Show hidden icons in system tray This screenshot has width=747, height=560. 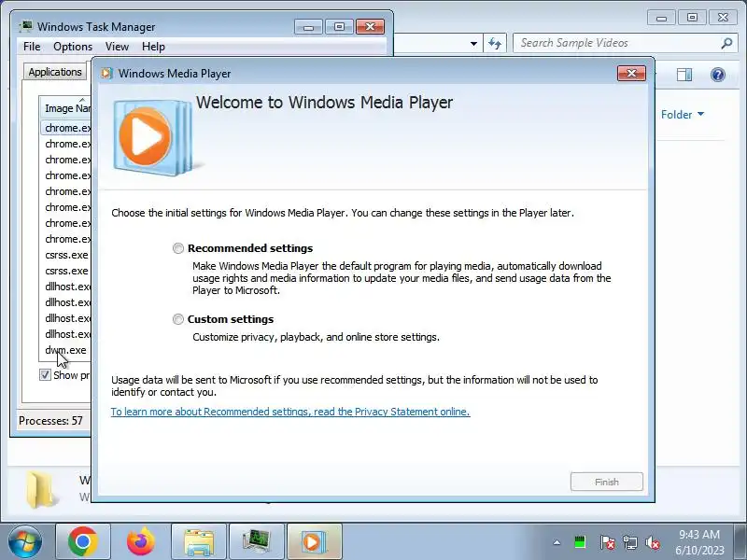[557, 542]
